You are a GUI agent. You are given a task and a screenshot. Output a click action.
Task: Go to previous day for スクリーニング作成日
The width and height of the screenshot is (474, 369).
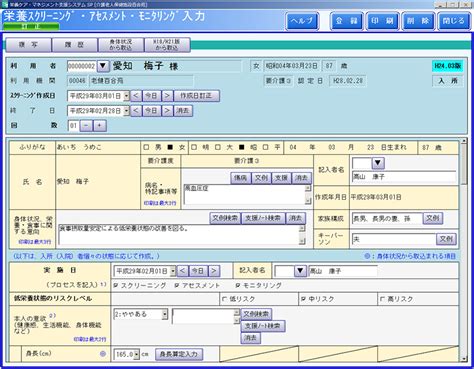click(136, 96)
